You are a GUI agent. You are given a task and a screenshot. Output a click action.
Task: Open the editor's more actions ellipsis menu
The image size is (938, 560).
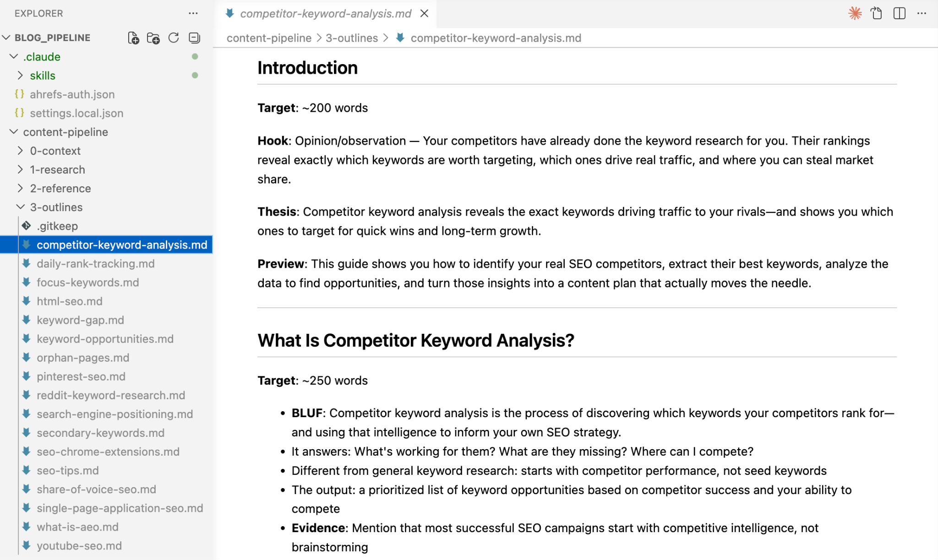922,13
